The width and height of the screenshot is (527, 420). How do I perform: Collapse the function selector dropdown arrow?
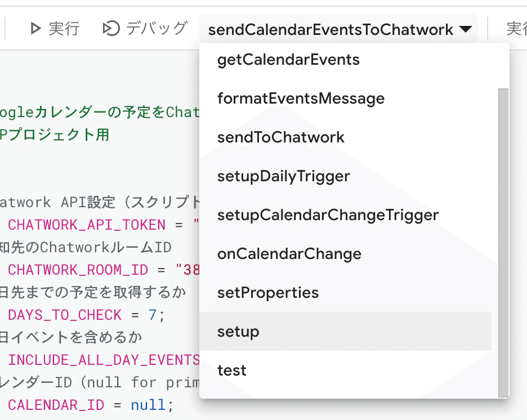(466, 28)
